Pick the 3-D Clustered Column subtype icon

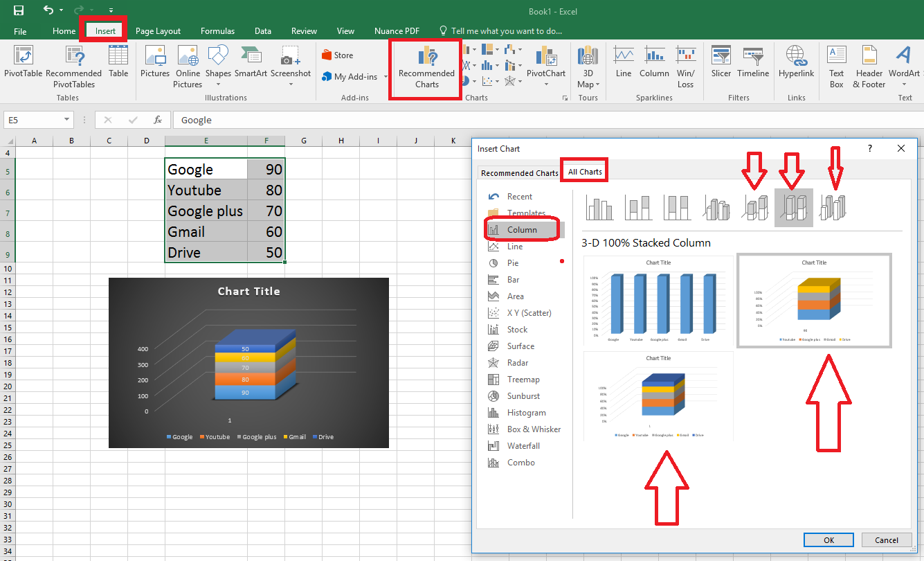pyautogui.click(x=716, y=207)
